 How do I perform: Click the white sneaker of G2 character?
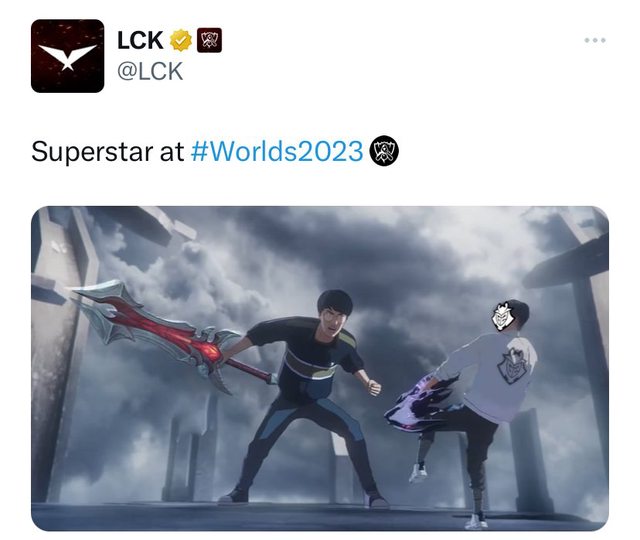pos(418,473)
